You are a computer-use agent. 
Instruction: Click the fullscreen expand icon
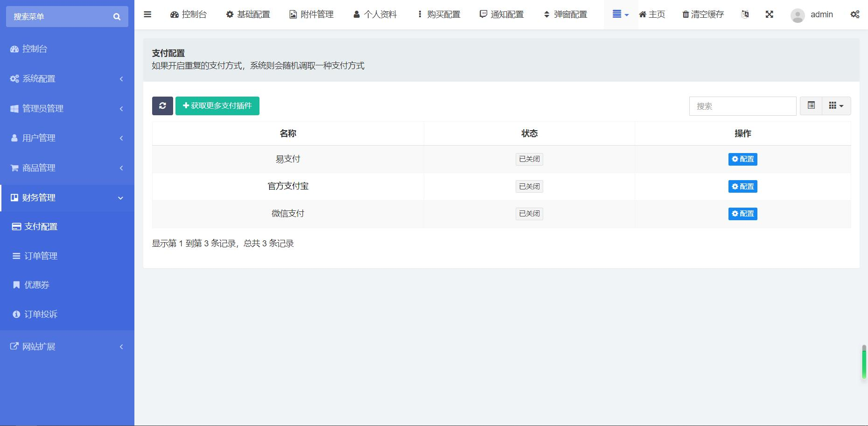click(770, 14)
